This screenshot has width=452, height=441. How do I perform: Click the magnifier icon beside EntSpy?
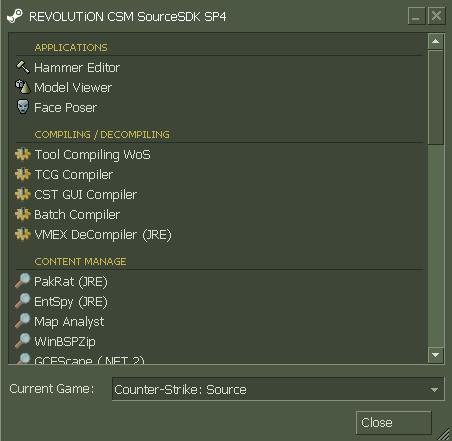click(23, 301)
